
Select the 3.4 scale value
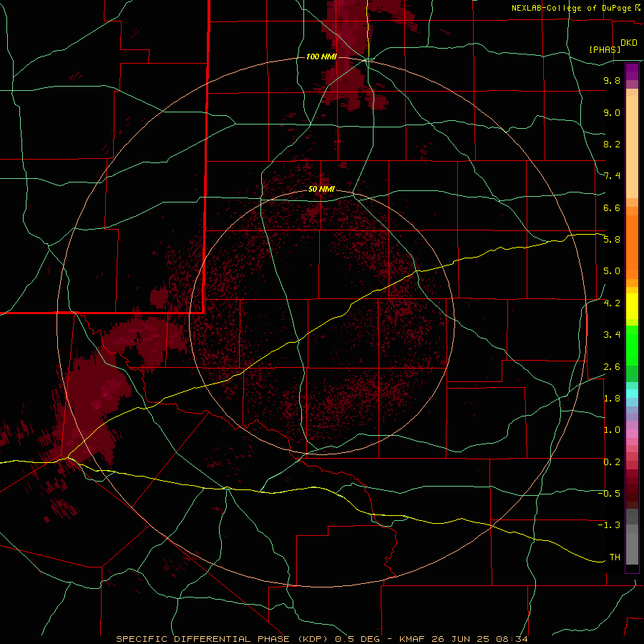pos(612,335)
